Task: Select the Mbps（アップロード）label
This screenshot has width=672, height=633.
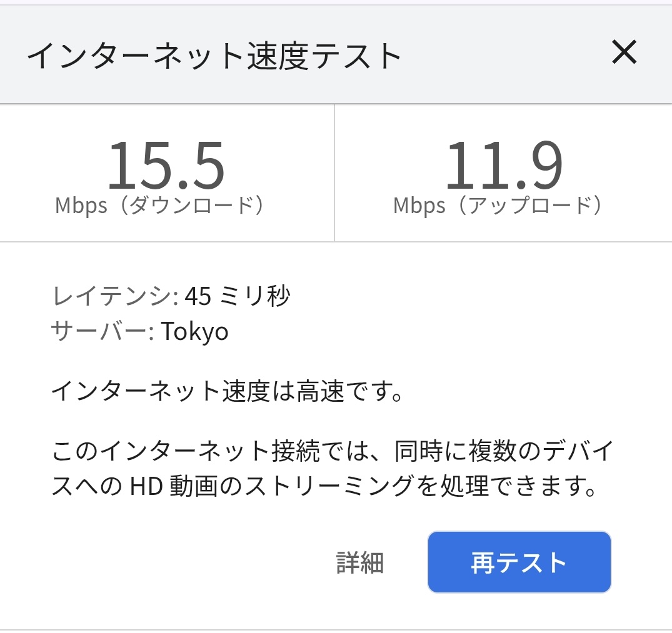Action: click(x=498, y=206)
